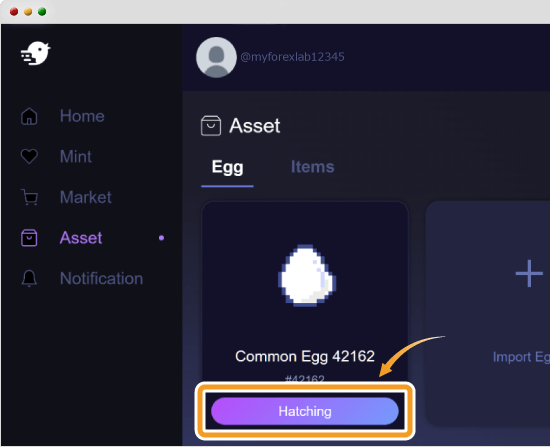Click the Market shopping cart icon
Viewport: 550px width, 447px height.
point(29,197)
